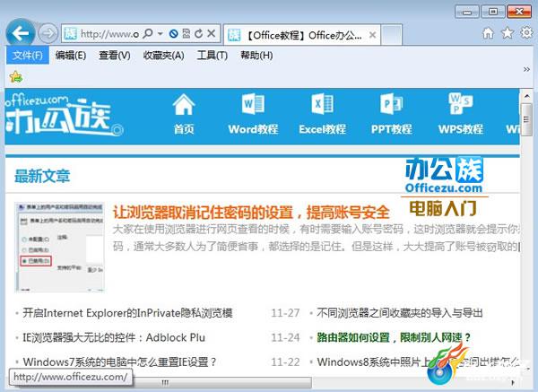This screenshot has height=392, width=538.
Task: Click the Excel教程 icon
Action: pos(322,104)
